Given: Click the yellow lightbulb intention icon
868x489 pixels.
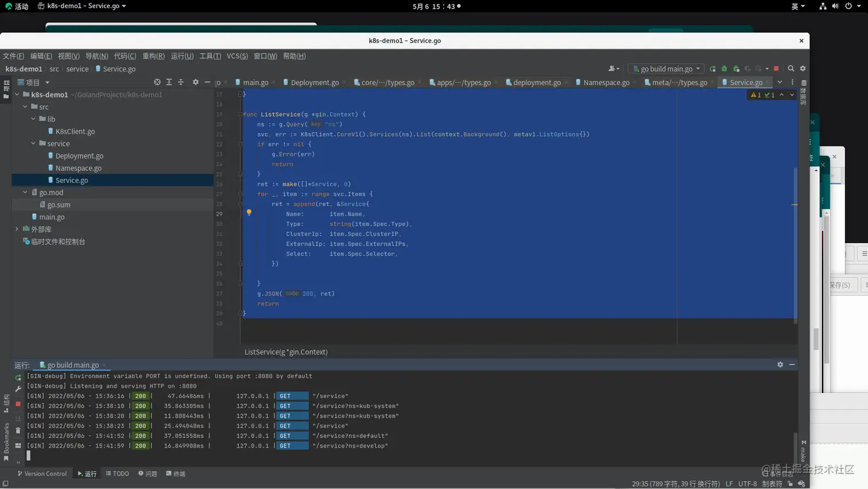Looking at the screenshot, I should coord(249,213).
